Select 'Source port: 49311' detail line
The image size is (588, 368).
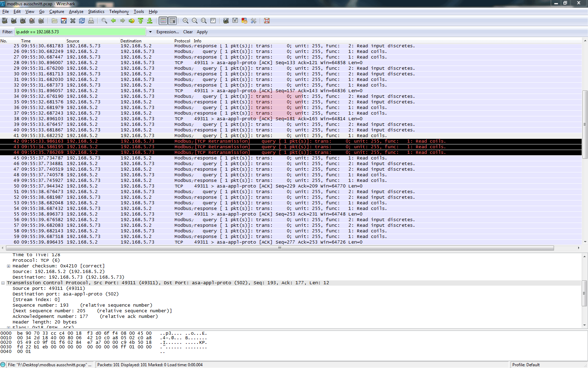(49, 288)
